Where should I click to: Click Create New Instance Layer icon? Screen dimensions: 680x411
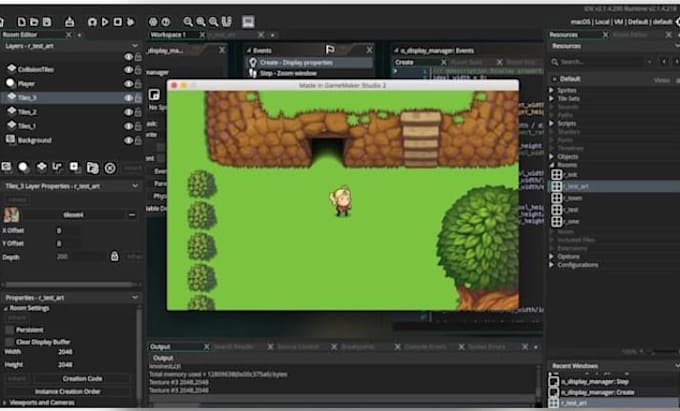(x=23, y=167)
